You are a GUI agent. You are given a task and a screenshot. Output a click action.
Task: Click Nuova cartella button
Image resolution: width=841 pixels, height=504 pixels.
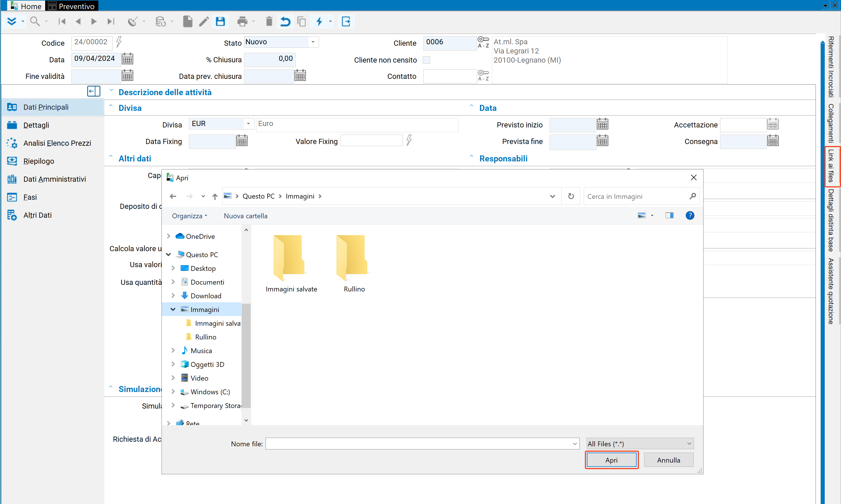pyautogui.click(x=245, y=216)
